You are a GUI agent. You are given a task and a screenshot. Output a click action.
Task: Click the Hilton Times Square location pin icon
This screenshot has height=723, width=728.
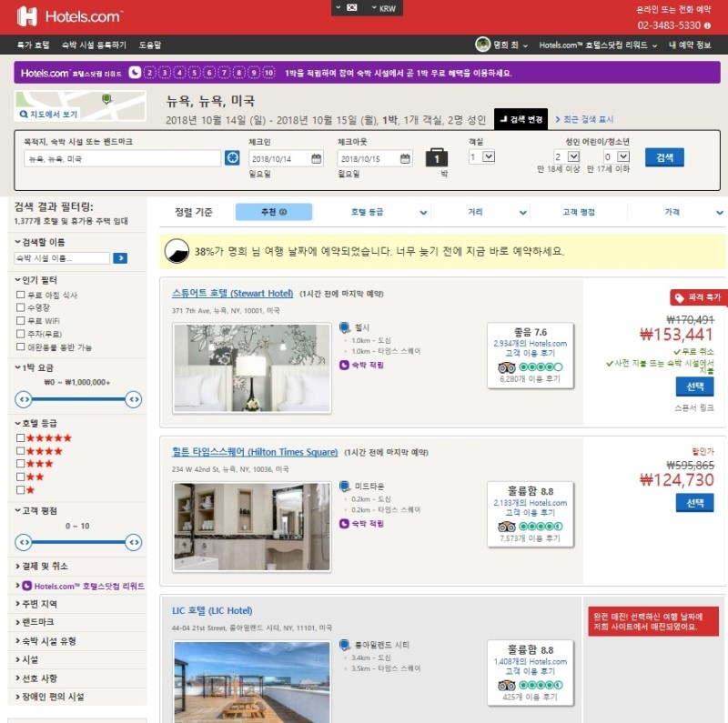click(x=345, y=487)
